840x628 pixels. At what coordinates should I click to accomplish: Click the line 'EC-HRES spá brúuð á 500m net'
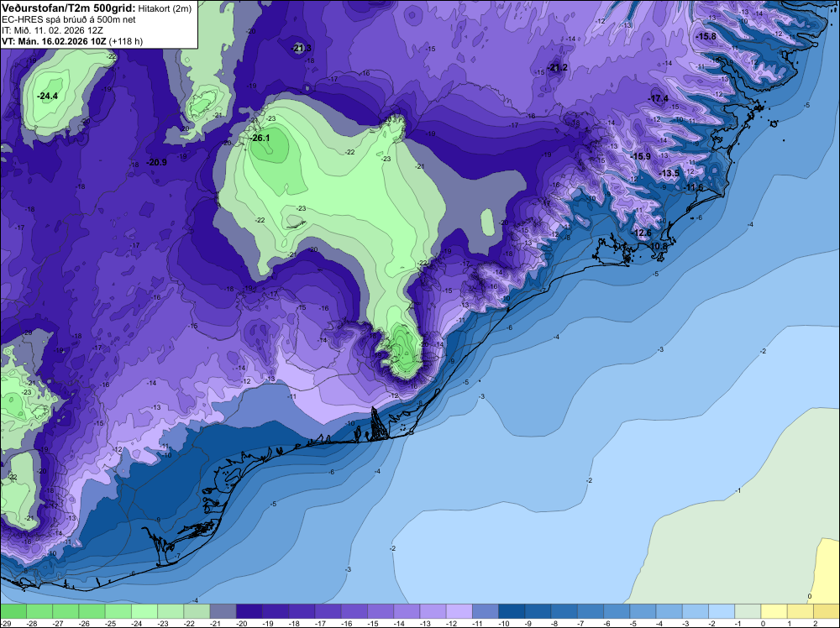click(68, 19)
